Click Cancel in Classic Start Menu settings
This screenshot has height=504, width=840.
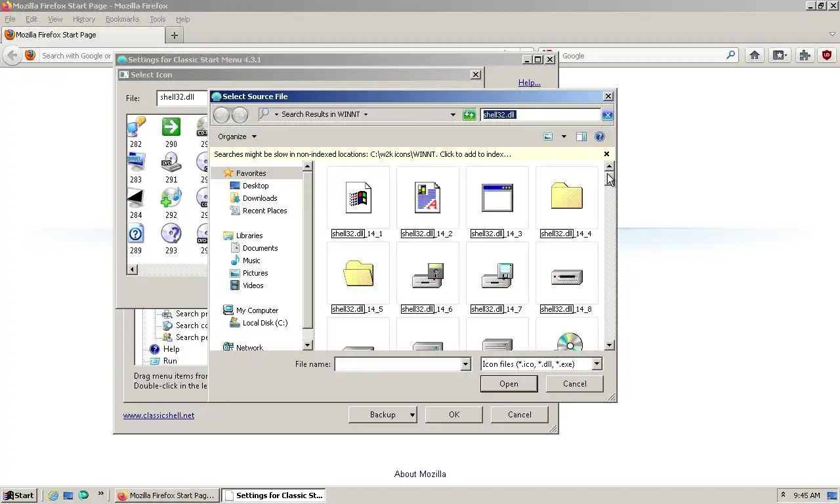point(520,415)
